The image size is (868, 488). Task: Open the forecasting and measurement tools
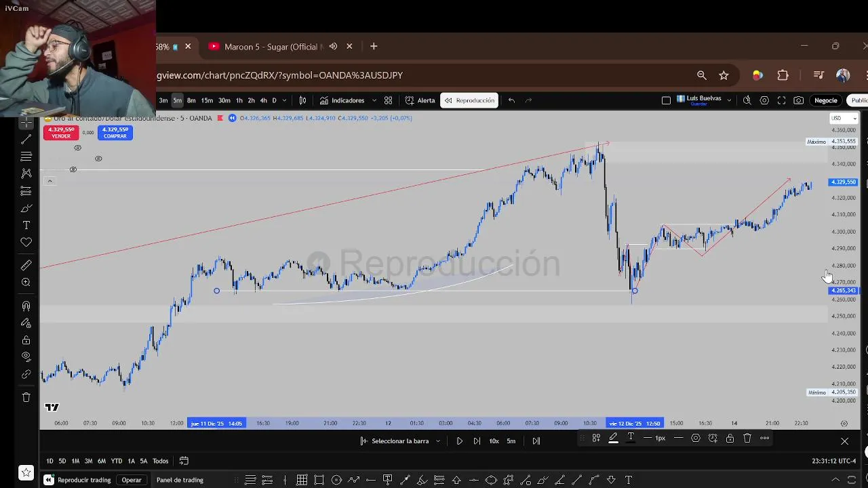pos(26,191)
